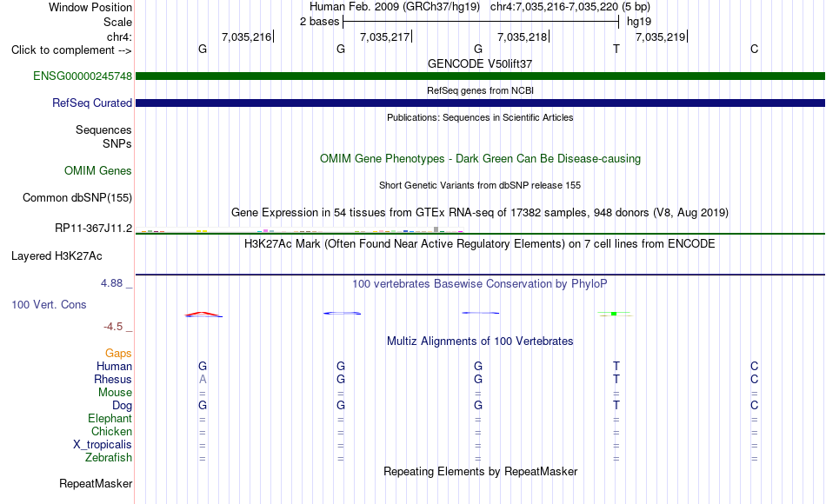This screenshot has height=504, width=826.
Task: Click the 2 bases scale bar
Action: (481, 22)
